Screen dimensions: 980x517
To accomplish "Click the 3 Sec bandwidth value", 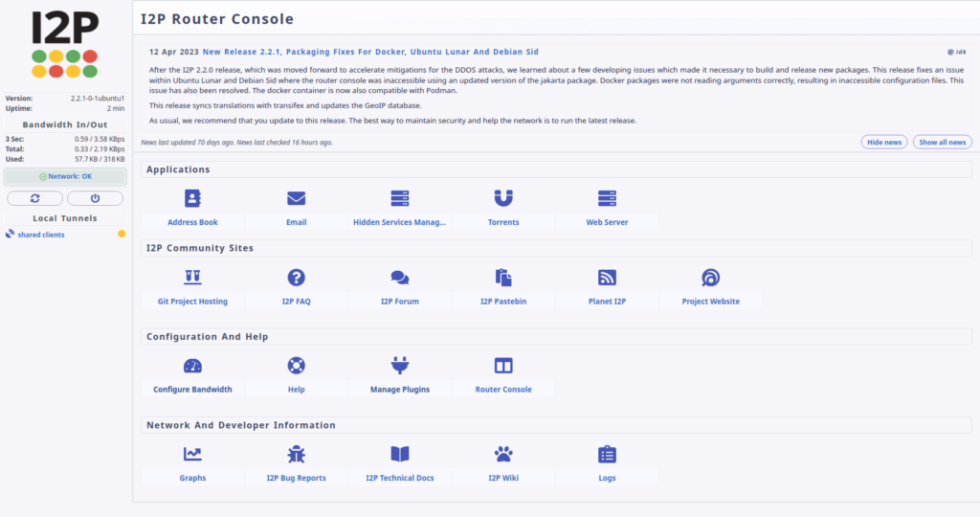I will pos(100,139).
